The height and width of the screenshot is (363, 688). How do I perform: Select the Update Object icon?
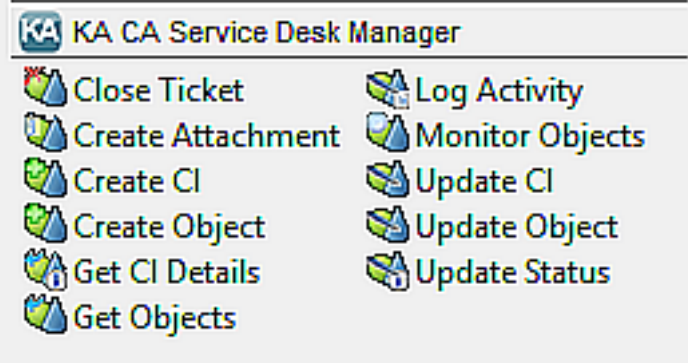pos(388,224)
